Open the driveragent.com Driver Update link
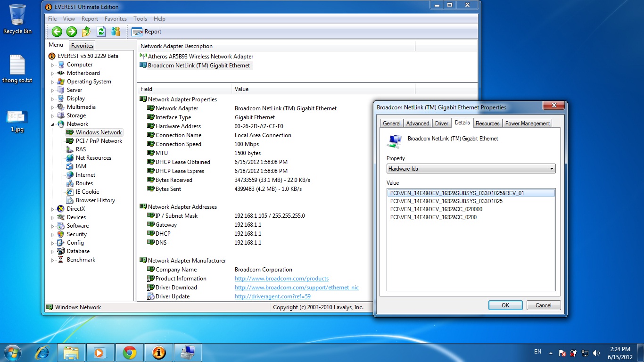Viewport: 644px width, 362px height. click(x=272, y=296)
